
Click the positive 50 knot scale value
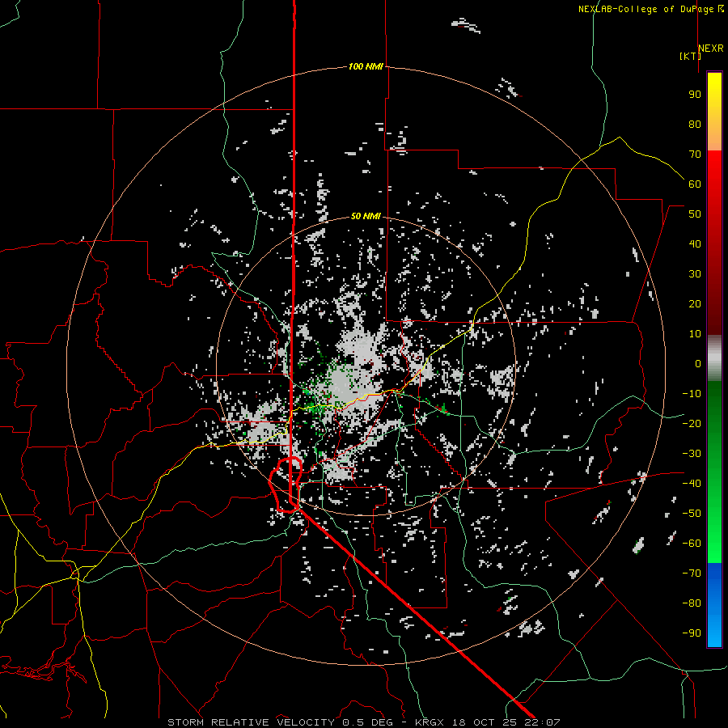695,214
